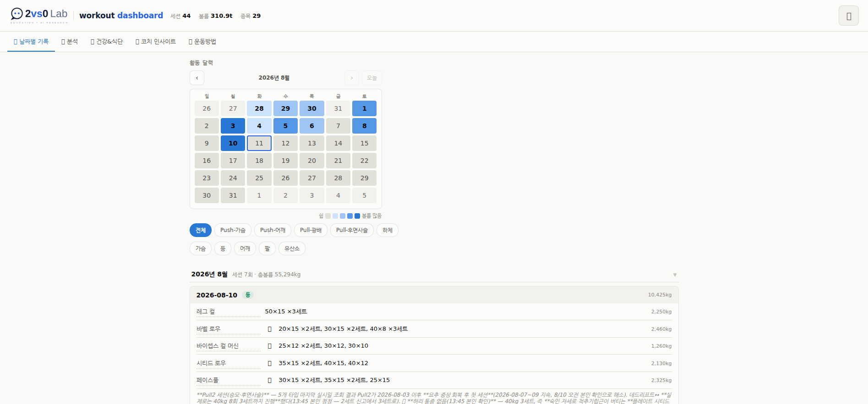Click the 등 tag on 2026-08-10 session

[248, 295]
